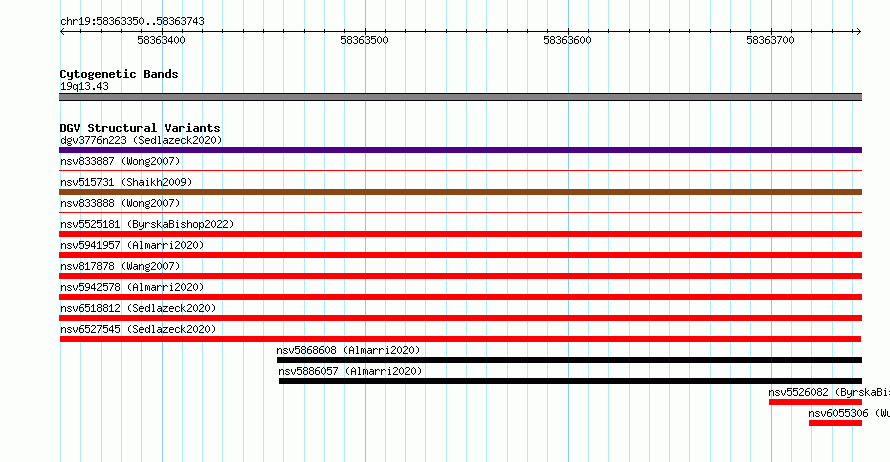
Task: Click the nsv5941957 (Almarri2020) label
Action: coord(132,245)
